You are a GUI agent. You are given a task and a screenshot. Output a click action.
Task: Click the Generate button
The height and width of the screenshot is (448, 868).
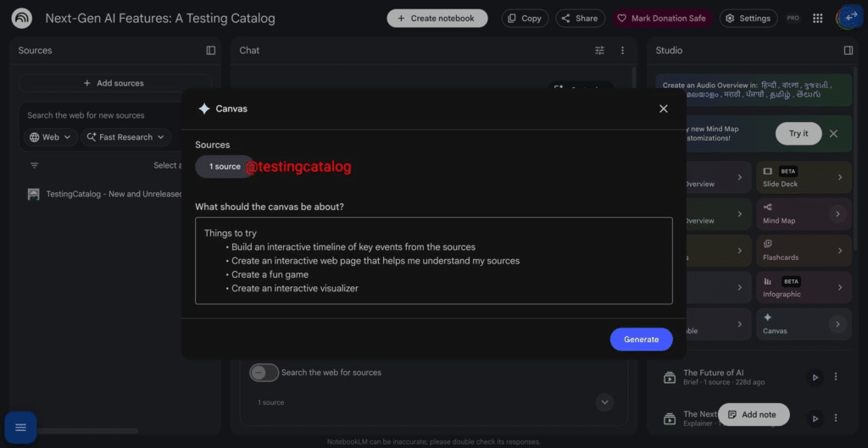pyautogui.click(x=641, y=339)
